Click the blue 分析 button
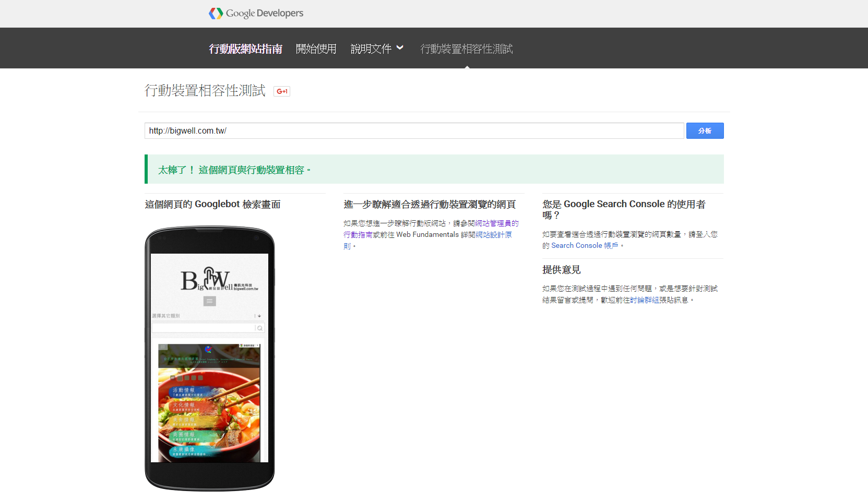868x502 pixels. [x=705, y=131]
